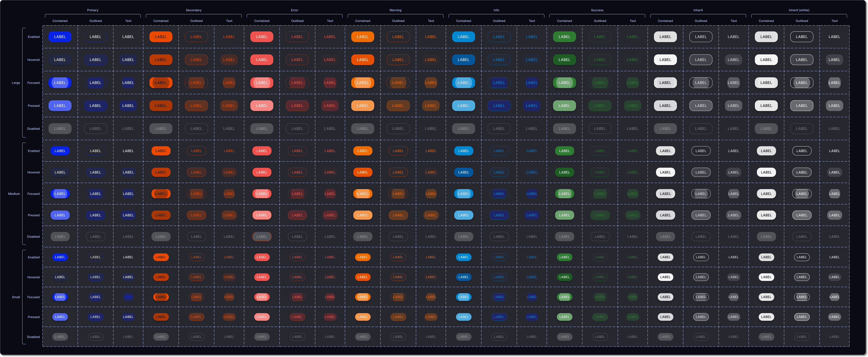Click the Small Focused Inherit Contained button
The image size is (868, 357).
[665, 297]
